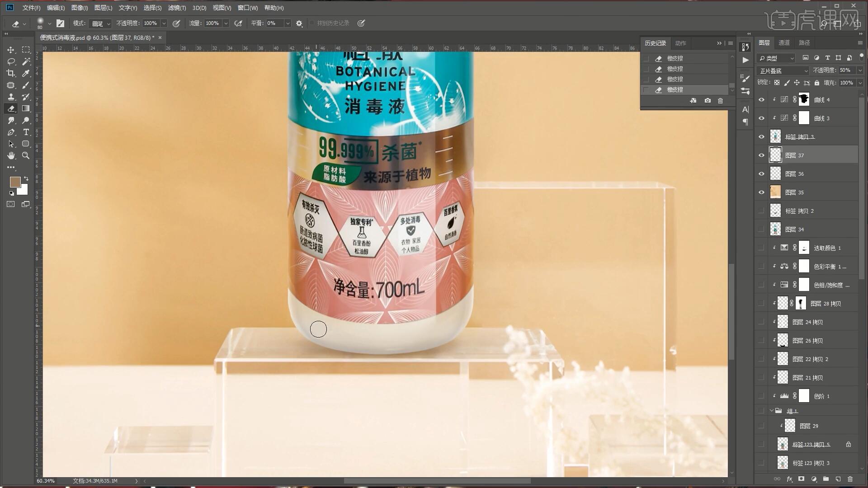Select the Move tool
Viewport: 868px width, 488px height.
(11, 50)
